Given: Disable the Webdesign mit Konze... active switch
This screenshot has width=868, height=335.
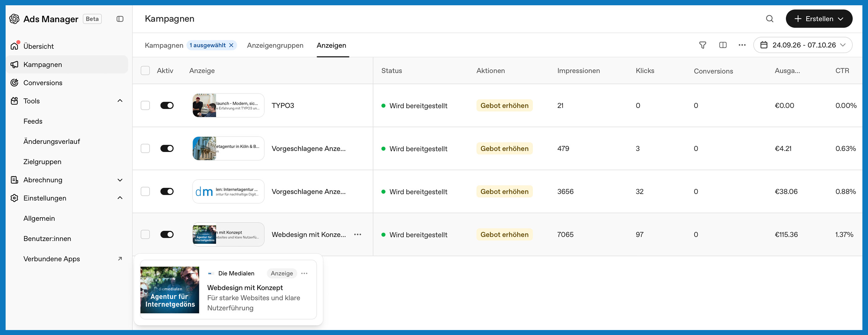Looking at the screenshot, I should coord(167,234).
